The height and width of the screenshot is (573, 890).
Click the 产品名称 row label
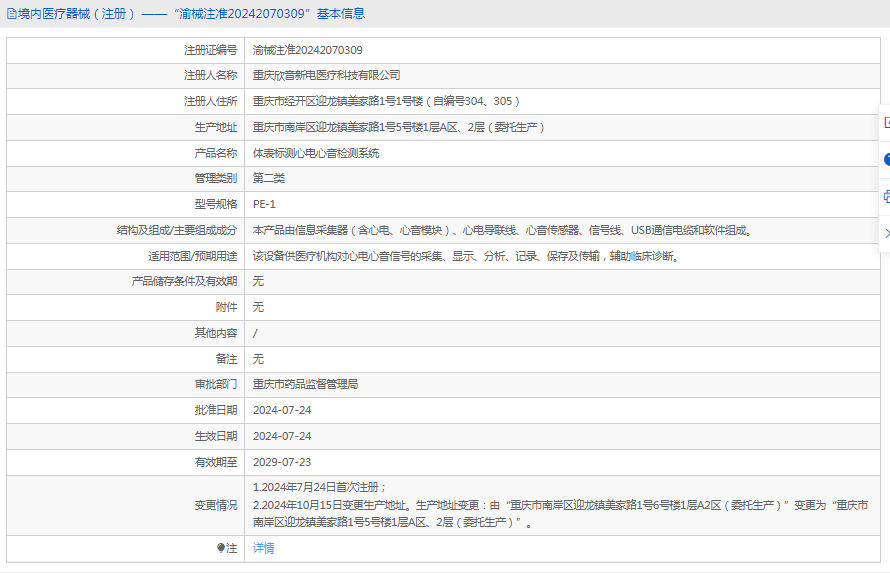tap(216, 153)
